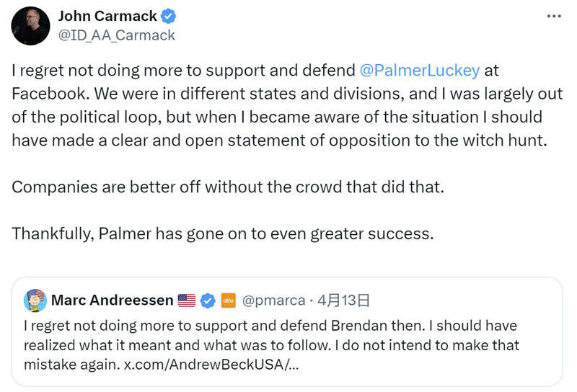Image resolution: width=577 pixels, height=392 pixels.
Task: Click the 4月13日 date timestamp
Action: [345, 300]
